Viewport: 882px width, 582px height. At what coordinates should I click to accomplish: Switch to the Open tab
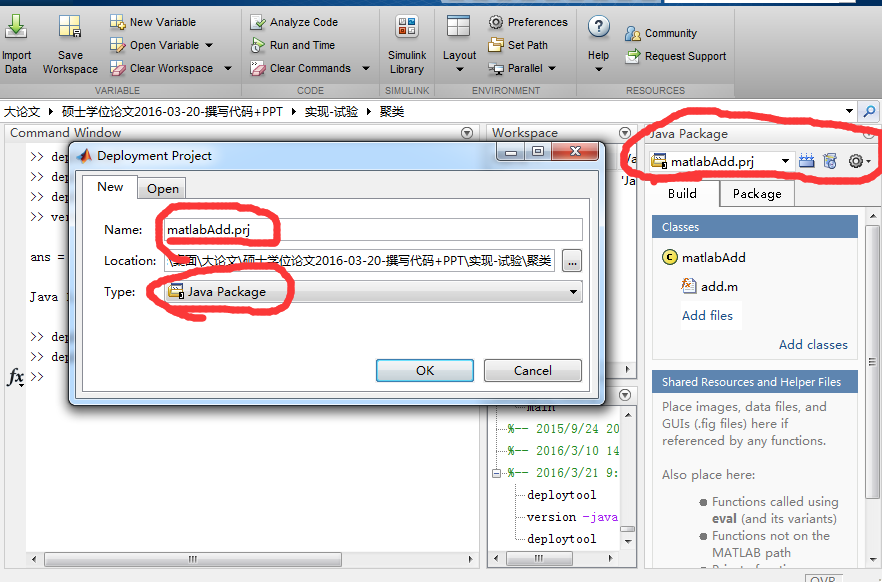point(163,189)
